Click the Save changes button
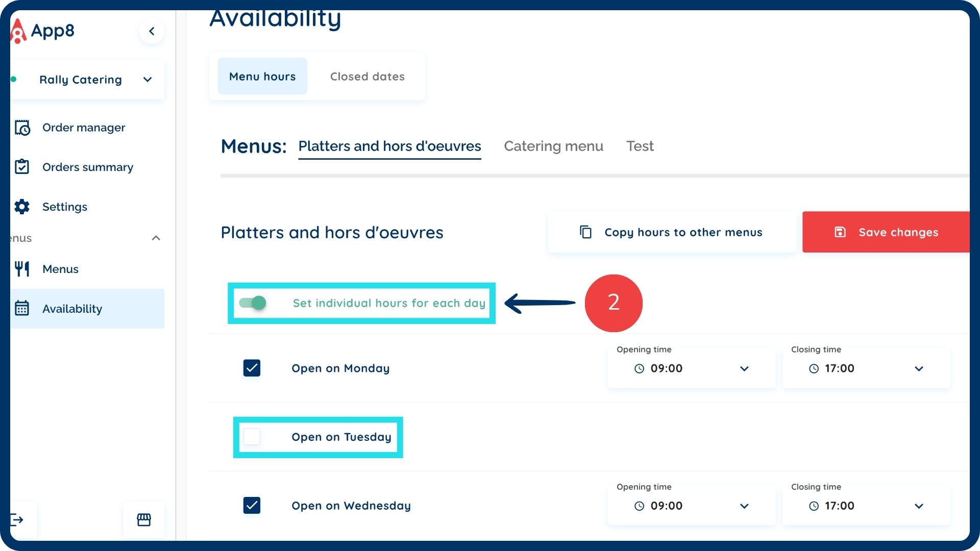Viewport: 980px width, 551px height. pos(887,232)
